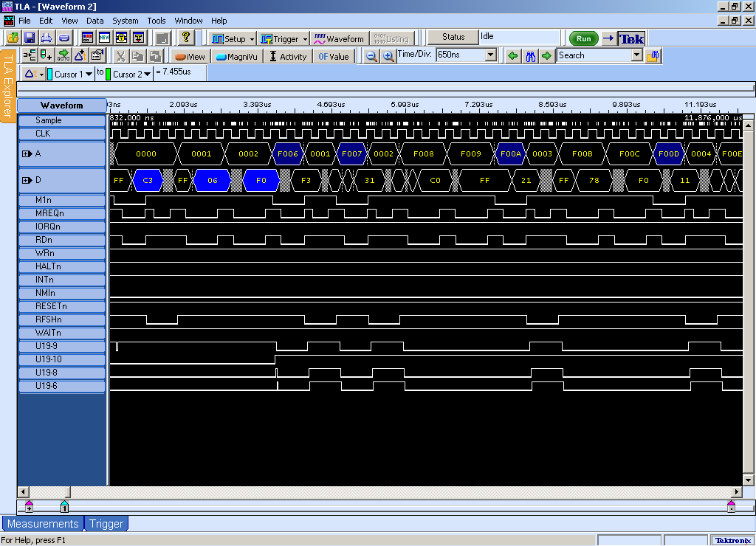Viewport: 756px width, 546px height.
Task: Open the system window grid icon
Action: (87, 38)
